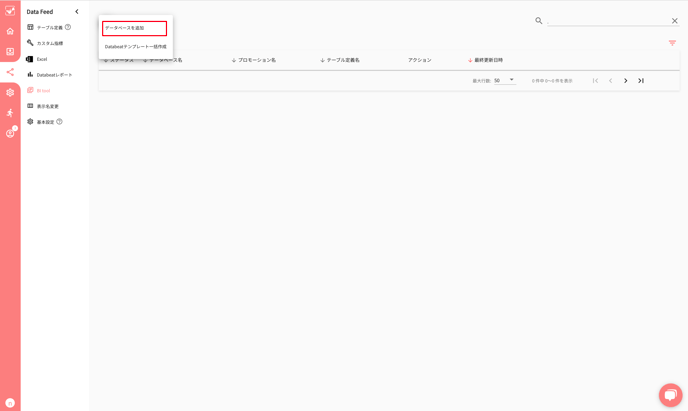Click the search magnifier icon

(538, 21)
